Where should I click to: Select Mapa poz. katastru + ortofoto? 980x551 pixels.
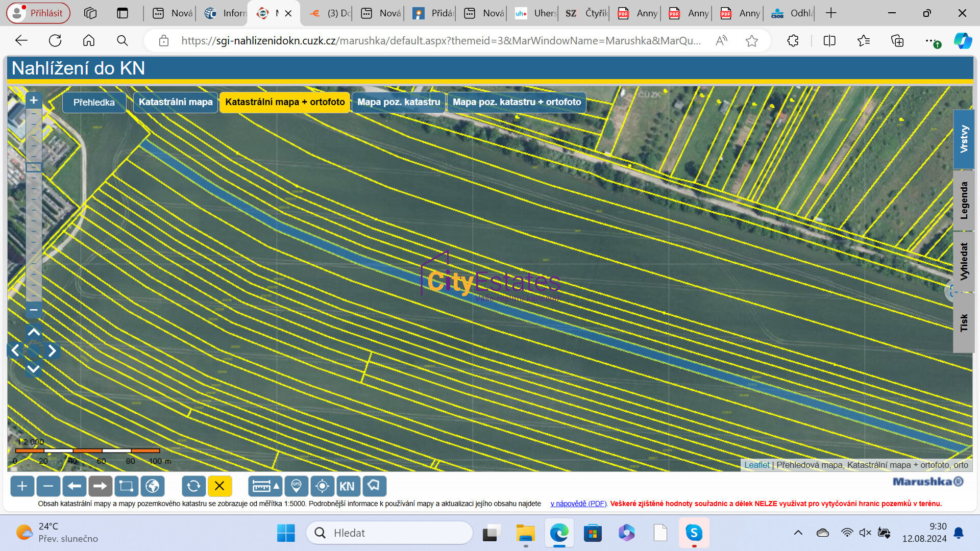click(x=517, y=102)
